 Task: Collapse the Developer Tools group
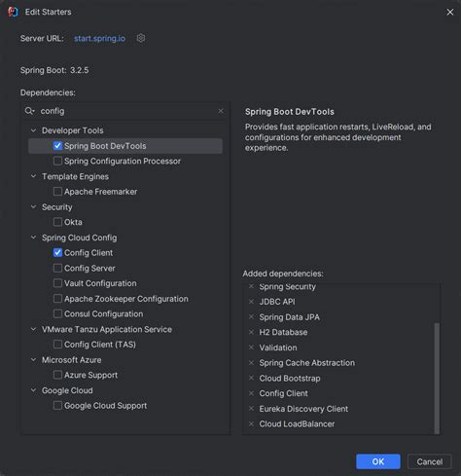coord(33,130)
